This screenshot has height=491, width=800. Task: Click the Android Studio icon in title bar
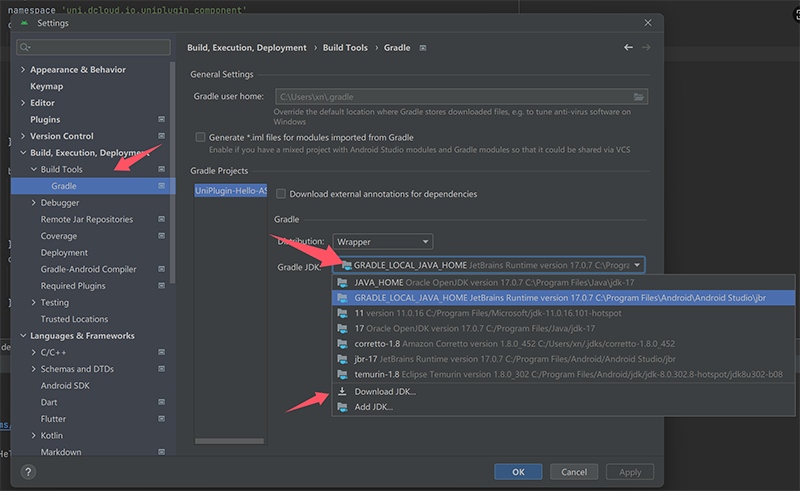click(x=24, y=23)
